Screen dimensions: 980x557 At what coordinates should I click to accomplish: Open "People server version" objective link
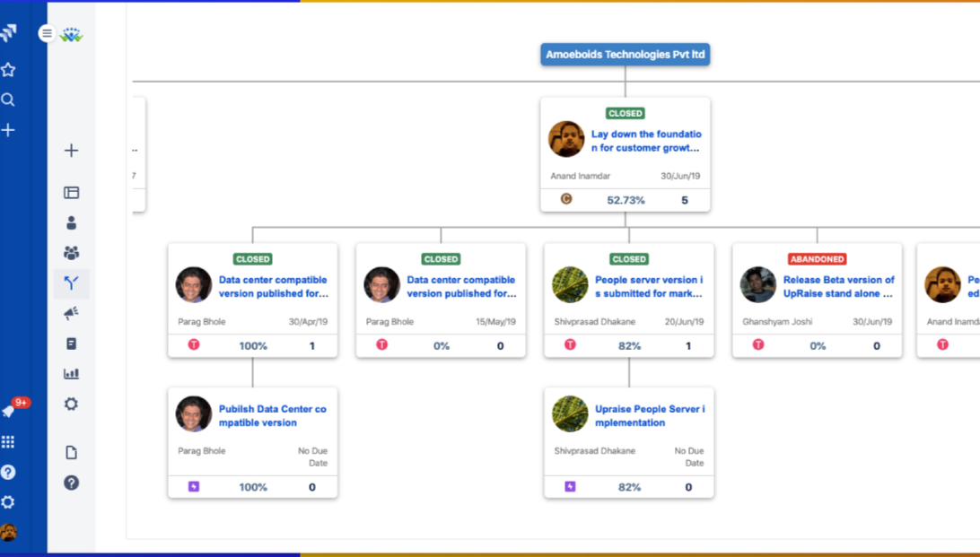pyautogui.click(x=649, y=286)
